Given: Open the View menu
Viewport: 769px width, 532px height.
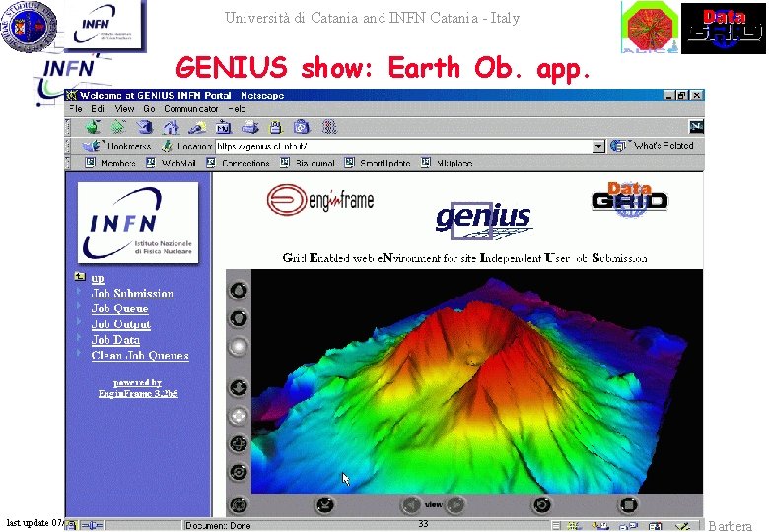Looking at the screenshot, I should [x=124, y=108].
